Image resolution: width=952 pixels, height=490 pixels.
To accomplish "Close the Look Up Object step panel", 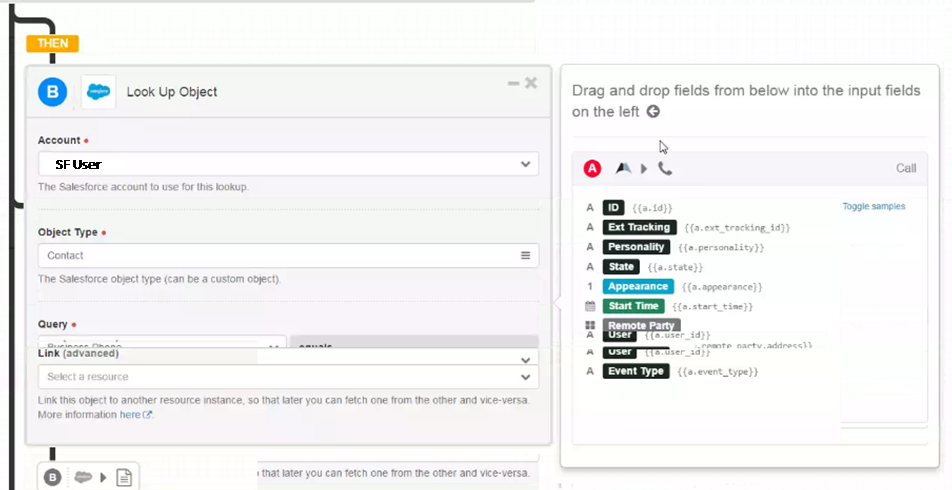I will 531,83.
